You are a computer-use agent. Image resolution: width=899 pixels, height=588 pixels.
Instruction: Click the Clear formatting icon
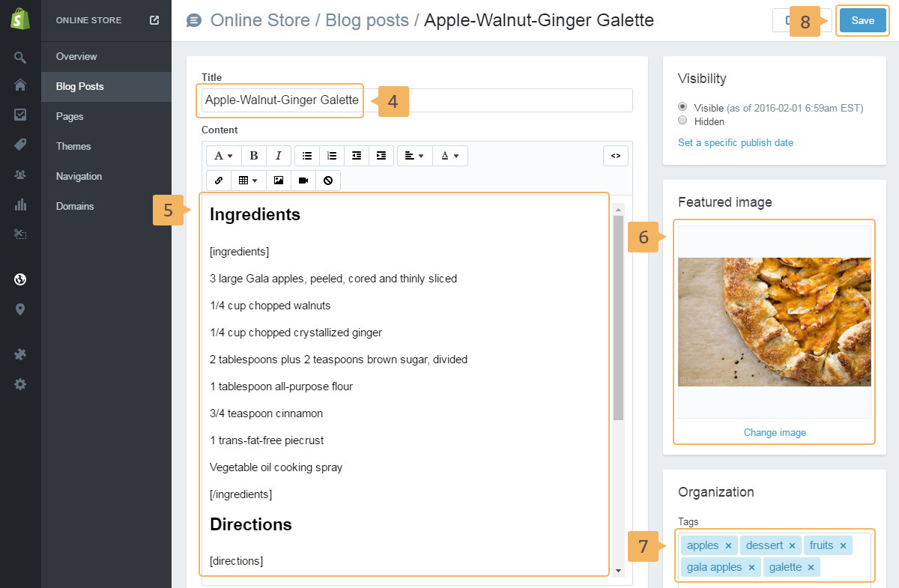(327, 181)
